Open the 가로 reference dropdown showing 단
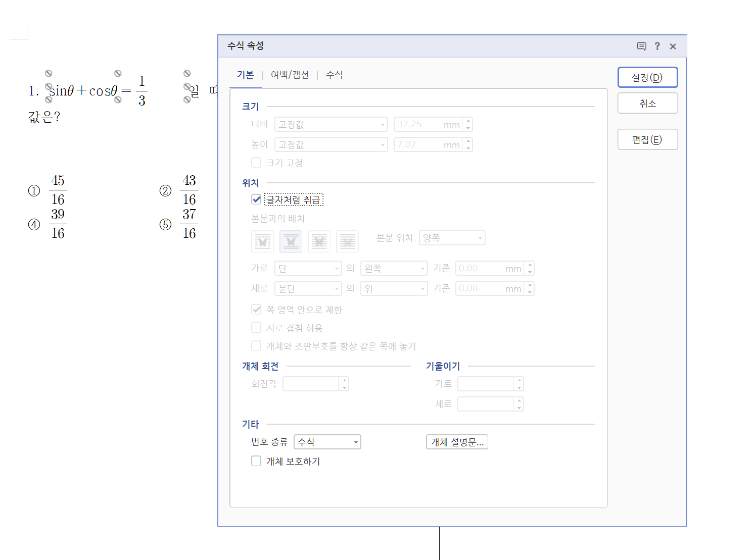The height and width of the screenshot is (560, 756). 307,268
